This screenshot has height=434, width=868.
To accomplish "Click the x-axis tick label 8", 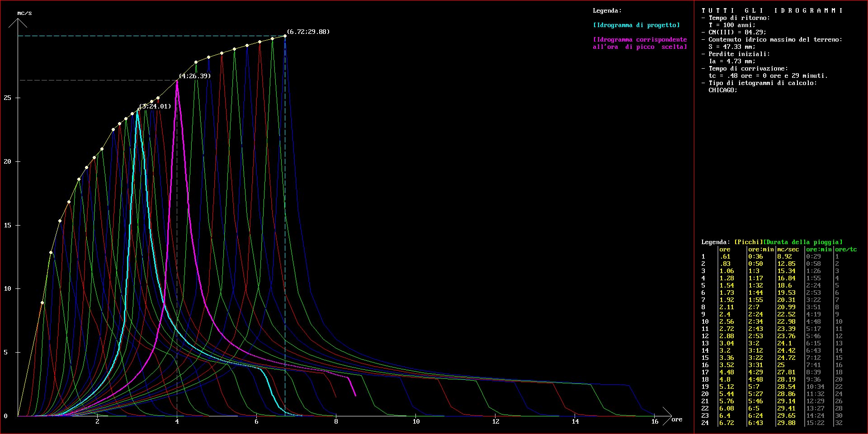I will (336, 421).
